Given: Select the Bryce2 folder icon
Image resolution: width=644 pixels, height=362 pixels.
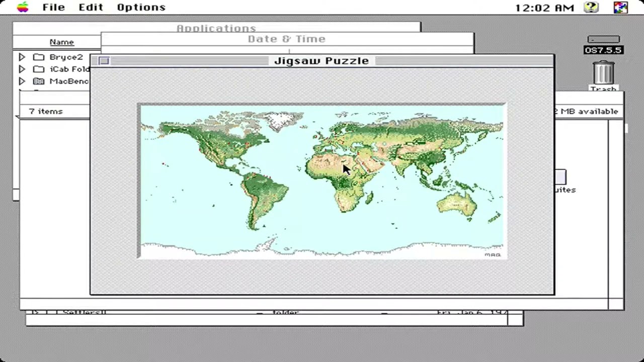Looking at the screenshot, I should click(38, 57).
